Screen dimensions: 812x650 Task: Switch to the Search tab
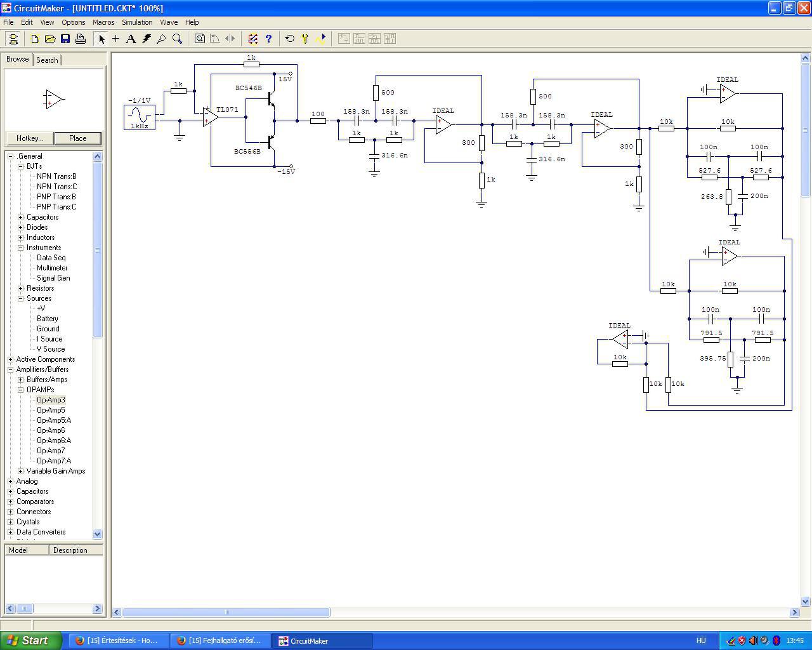pos(47,60)
